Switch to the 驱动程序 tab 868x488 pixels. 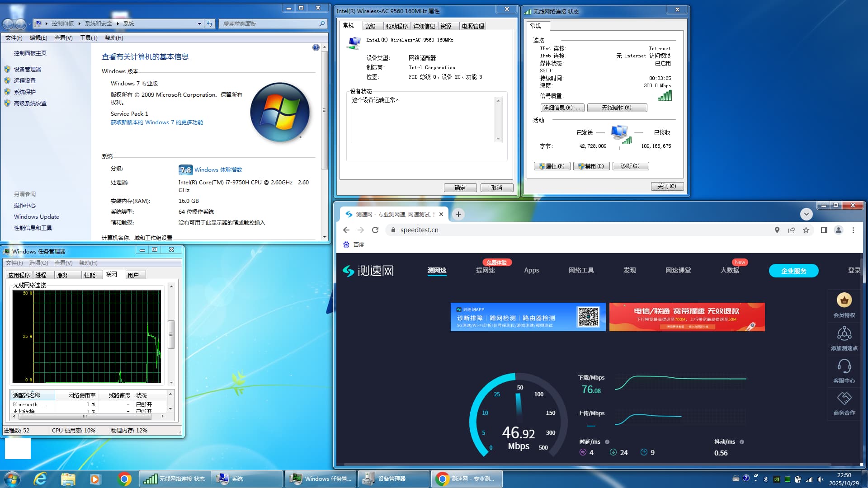396,26
